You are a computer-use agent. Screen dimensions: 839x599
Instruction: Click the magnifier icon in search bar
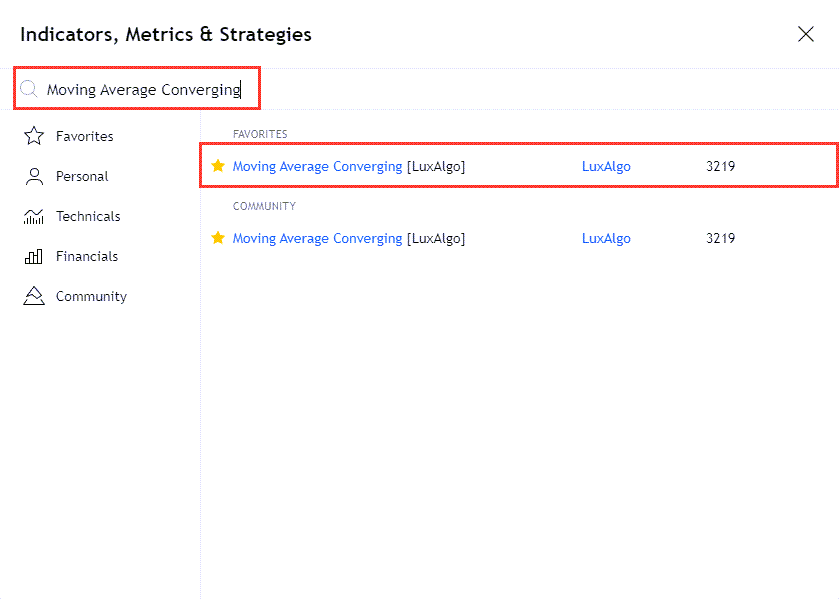[x=29, y=89]
